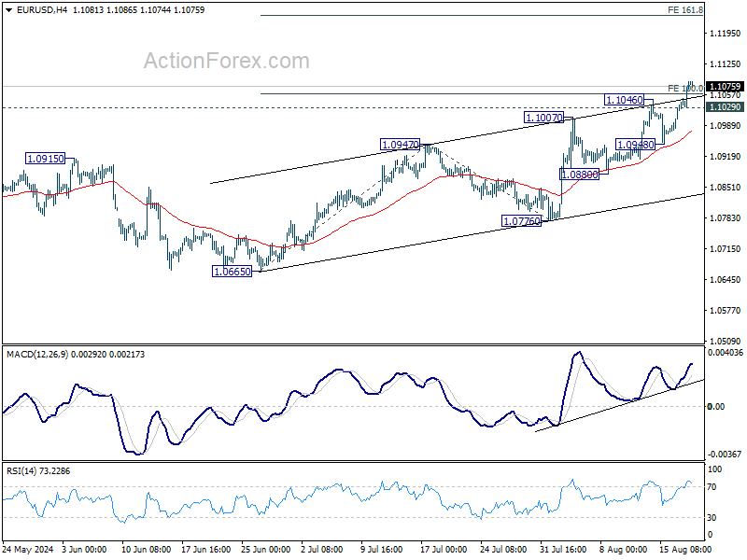Select the EURUSD,H4 symbol title text
Image resolution: width=747 pixels, height=560 pixels.
coord(42,10)
